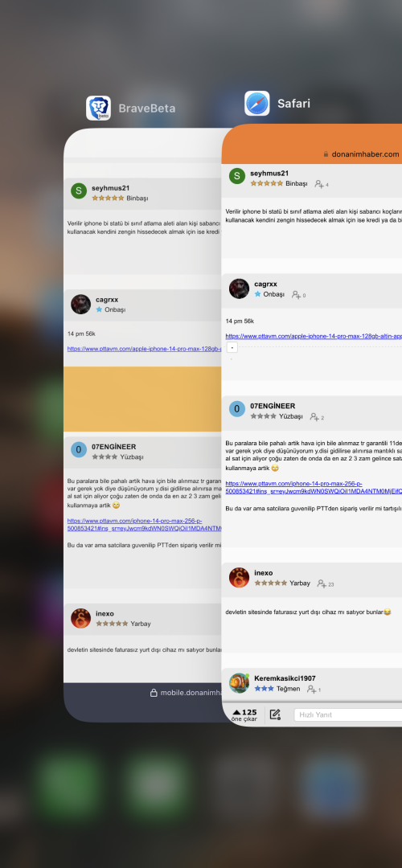
Task: Tap the compose reply pencil icon
Action: [x=275, y=714]
